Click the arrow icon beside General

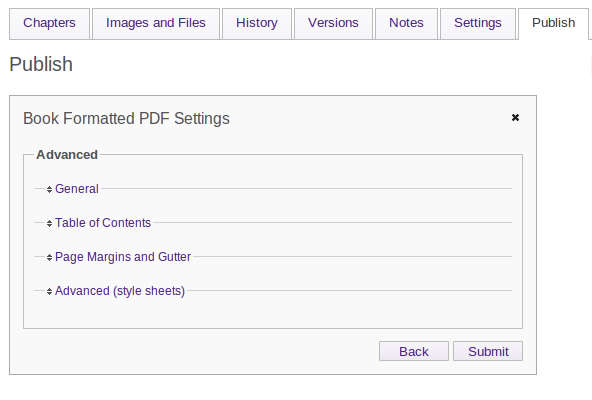tap(49, 189)
